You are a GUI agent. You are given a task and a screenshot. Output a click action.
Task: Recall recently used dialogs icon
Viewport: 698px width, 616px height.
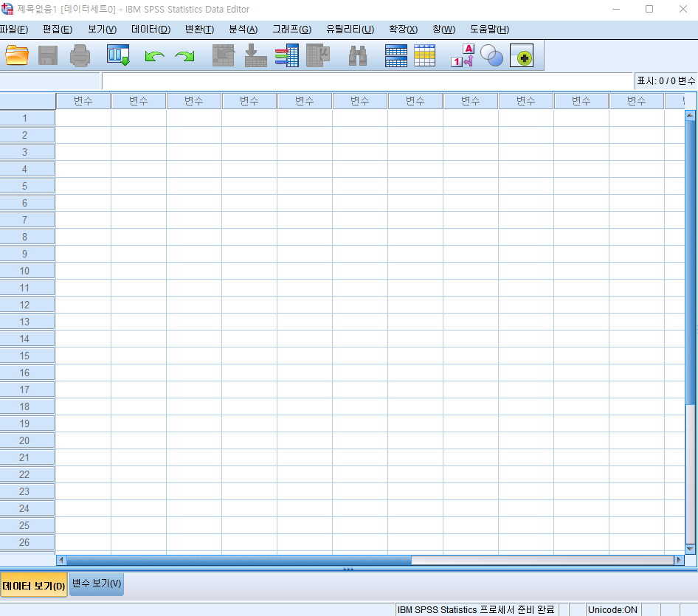[x=118, y=55]
